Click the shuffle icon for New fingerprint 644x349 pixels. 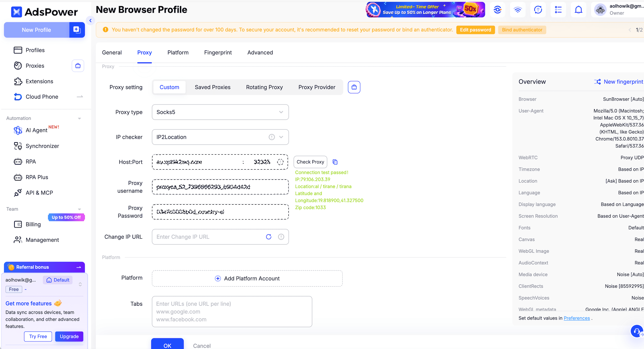(597, 82)
